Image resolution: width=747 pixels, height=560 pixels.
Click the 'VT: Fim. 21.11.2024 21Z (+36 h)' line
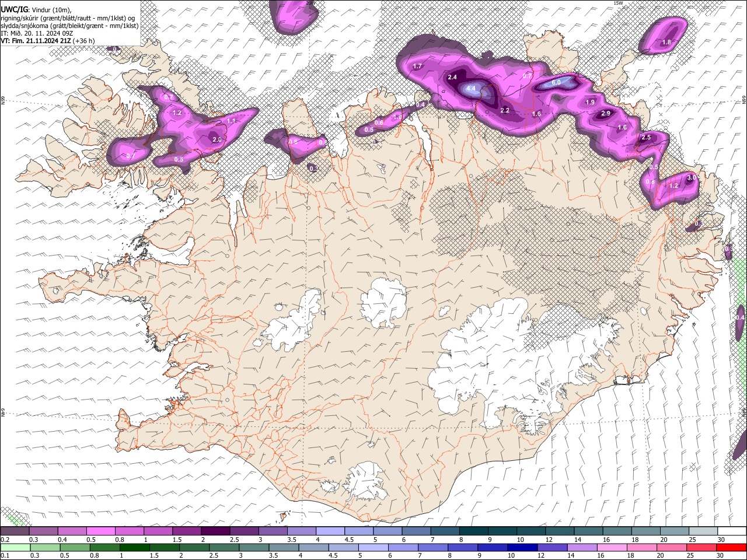(x=48, y=41)
